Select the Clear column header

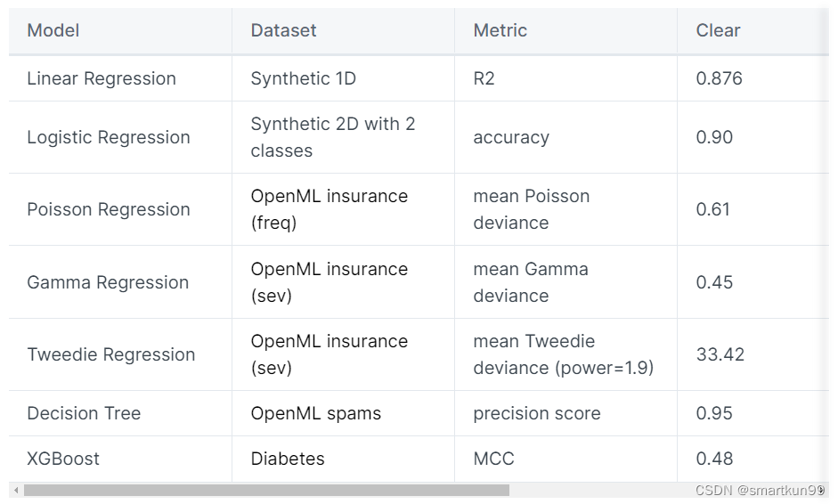click(718, 30)
